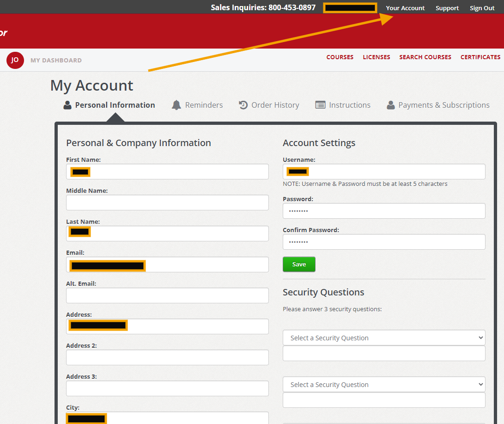Click the green Save button
The width and height of the screenshot is (504, 424).
click(x=299, y=264)
